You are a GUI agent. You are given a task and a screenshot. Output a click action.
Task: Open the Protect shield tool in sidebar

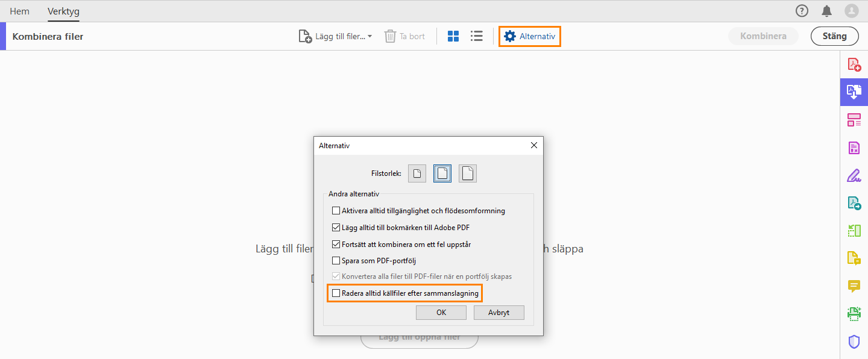tap(854, 342)
